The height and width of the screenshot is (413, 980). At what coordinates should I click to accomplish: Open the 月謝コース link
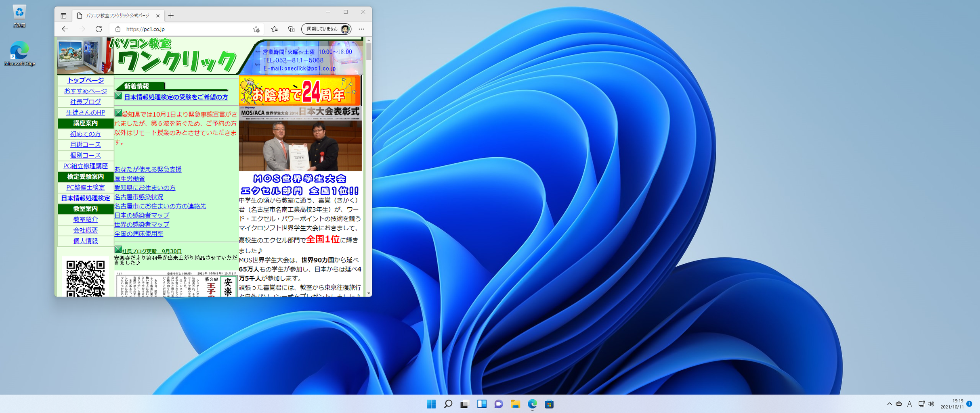click(86, 144)
